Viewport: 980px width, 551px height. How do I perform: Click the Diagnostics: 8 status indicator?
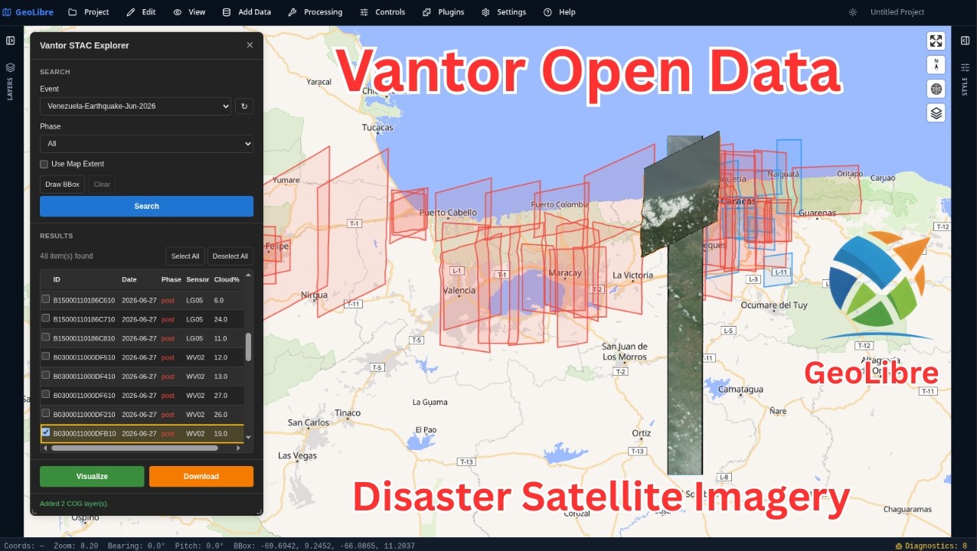pos(931,546)
